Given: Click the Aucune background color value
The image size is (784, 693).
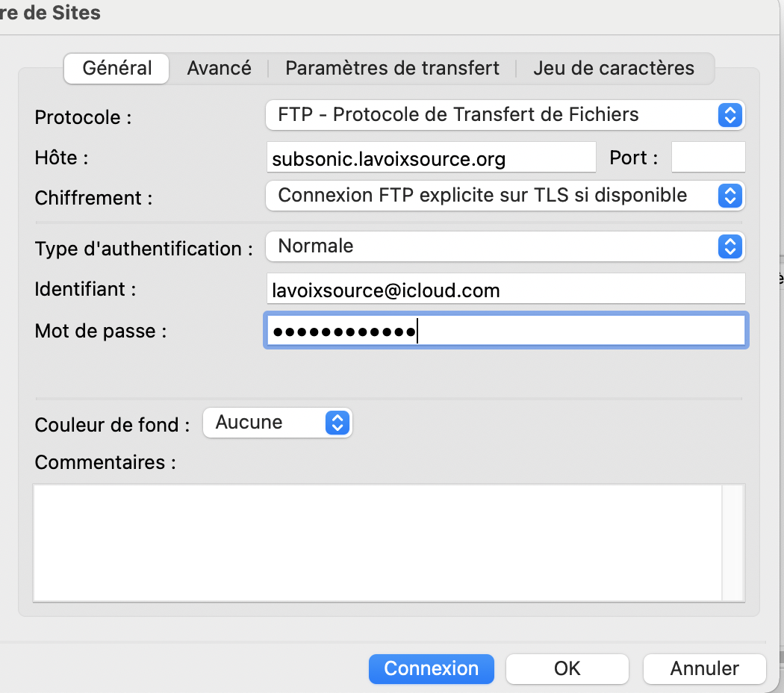Looking at the screenshot, I should point(249,423).
